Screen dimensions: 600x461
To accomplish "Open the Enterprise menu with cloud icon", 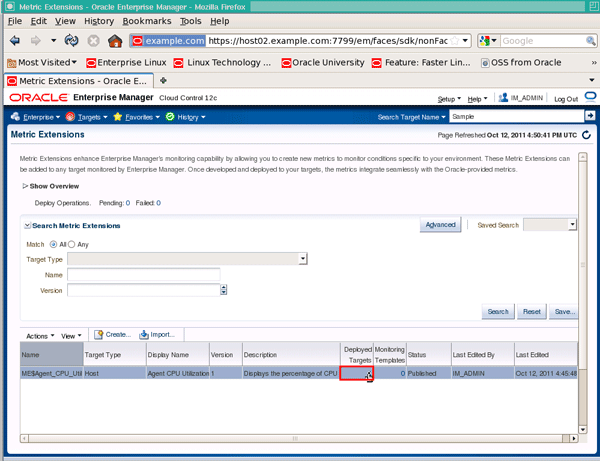I will coord(35,117).
